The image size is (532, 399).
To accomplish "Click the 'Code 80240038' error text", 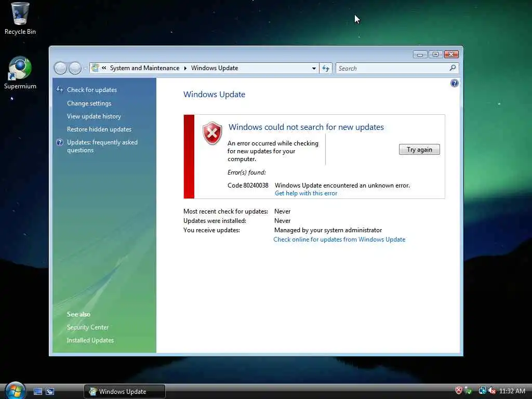I will click(248, 185).
